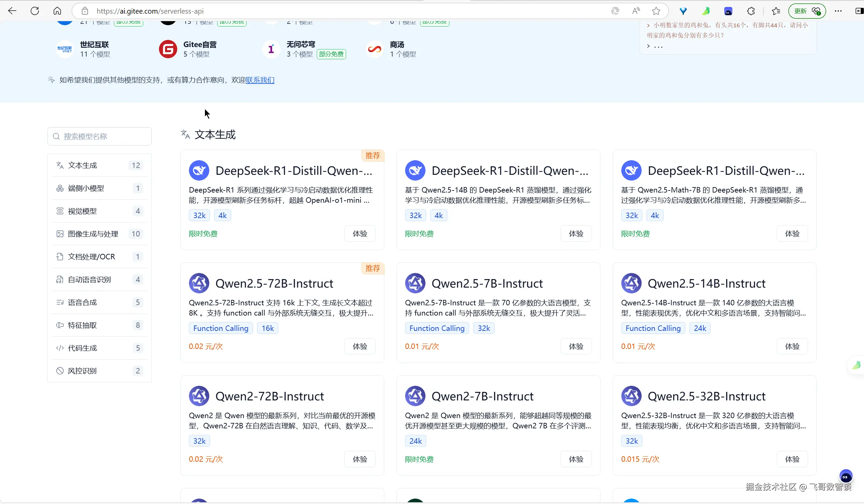
Task: Open the Qwen2.5-7B-Instruct model title
Action: [x=487, y=283]
